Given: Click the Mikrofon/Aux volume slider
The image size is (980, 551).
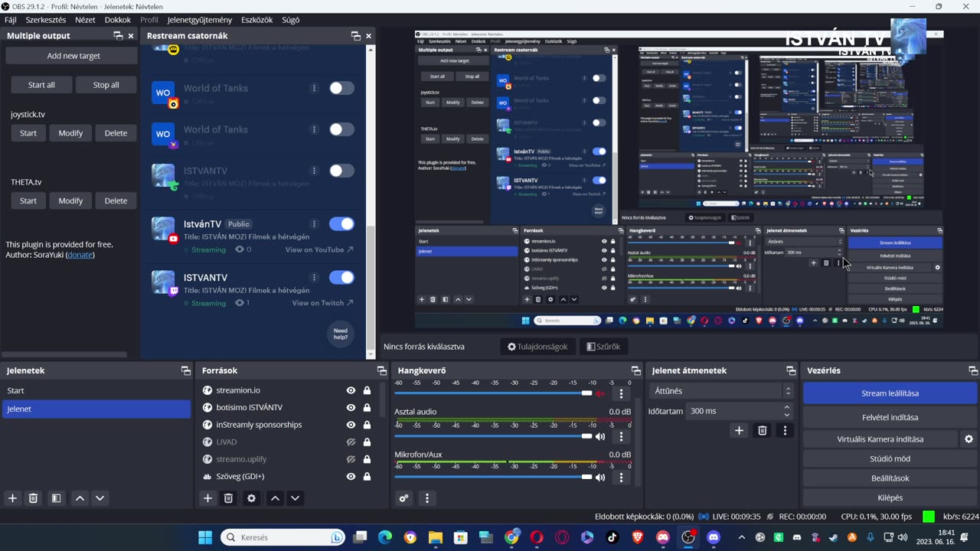Looking at the screenshot, I should coord(493,477).
